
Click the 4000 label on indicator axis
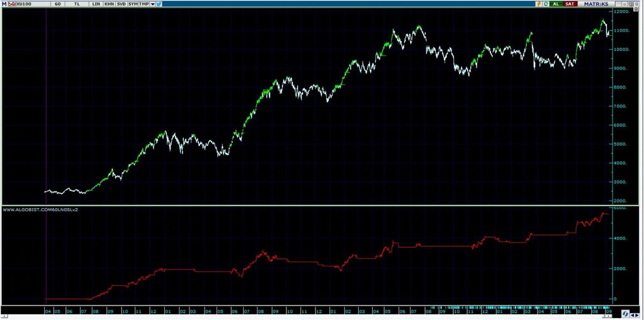(x=620, y=238)
